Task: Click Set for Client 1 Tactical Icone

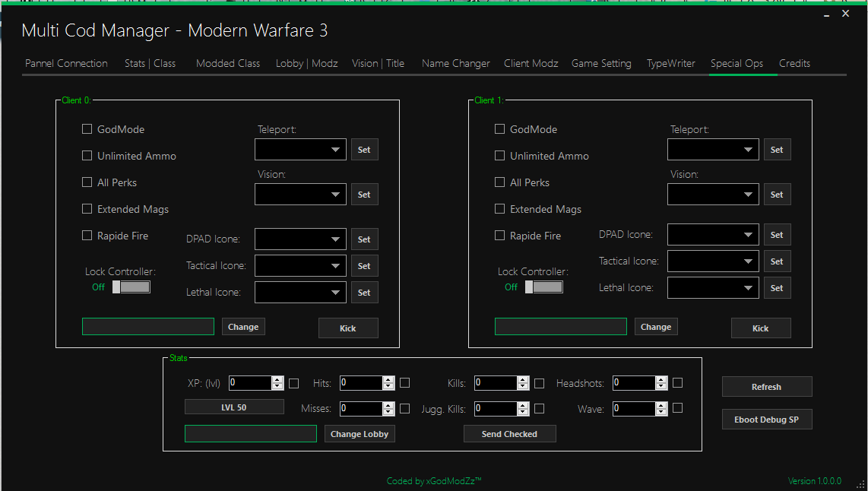Action: coord(778,261)
